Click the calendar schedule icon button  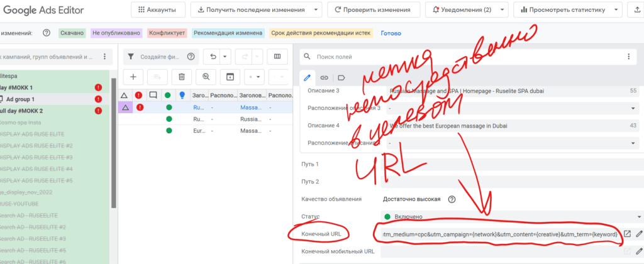[230, 76]
